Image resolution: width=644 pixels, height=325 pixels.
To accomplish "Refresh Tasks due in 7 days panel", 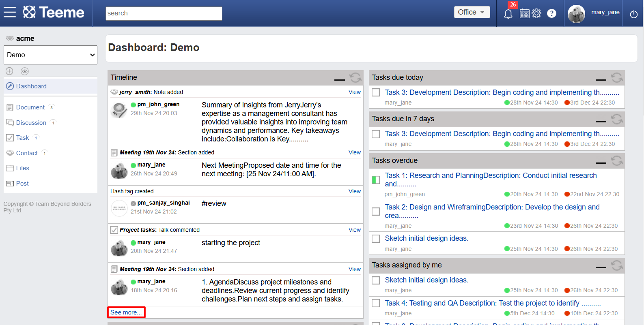I will [x=617, y=119].
